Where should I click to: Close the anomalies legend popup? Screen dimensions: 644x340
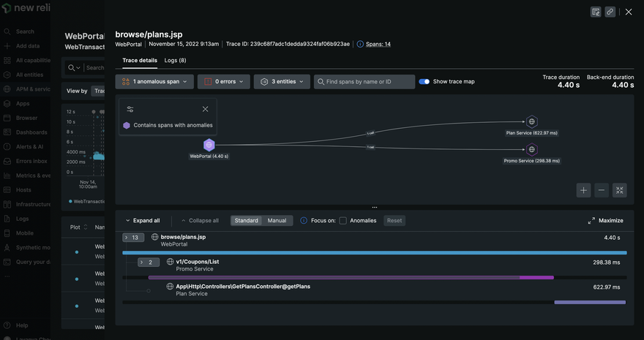(x=205, y=109)
